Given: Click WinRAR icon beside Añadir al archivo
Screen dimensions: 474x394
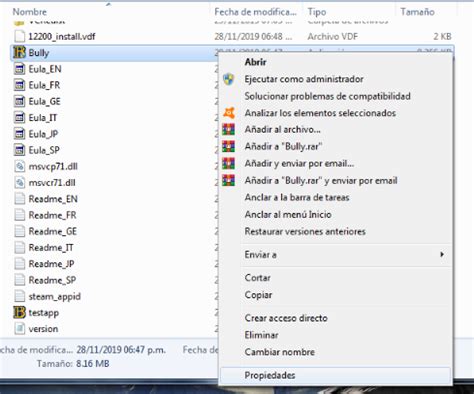Looking at the screenshot, I should click(229, 129).
